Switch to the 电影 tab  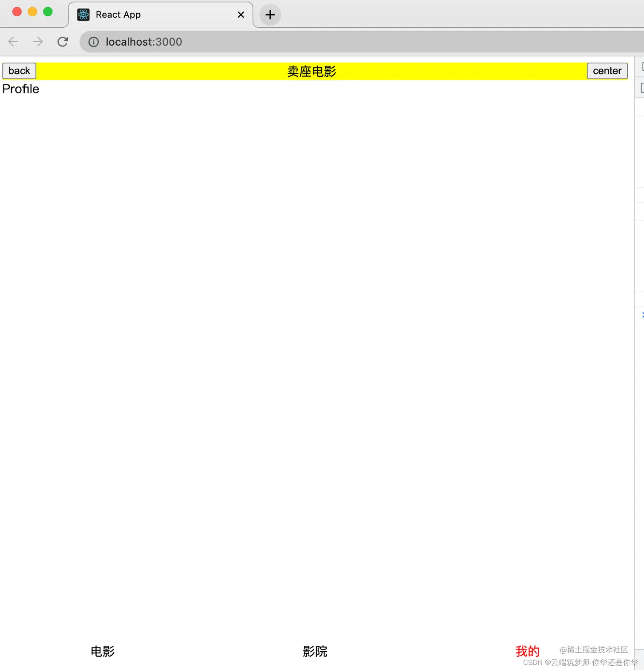103,651
